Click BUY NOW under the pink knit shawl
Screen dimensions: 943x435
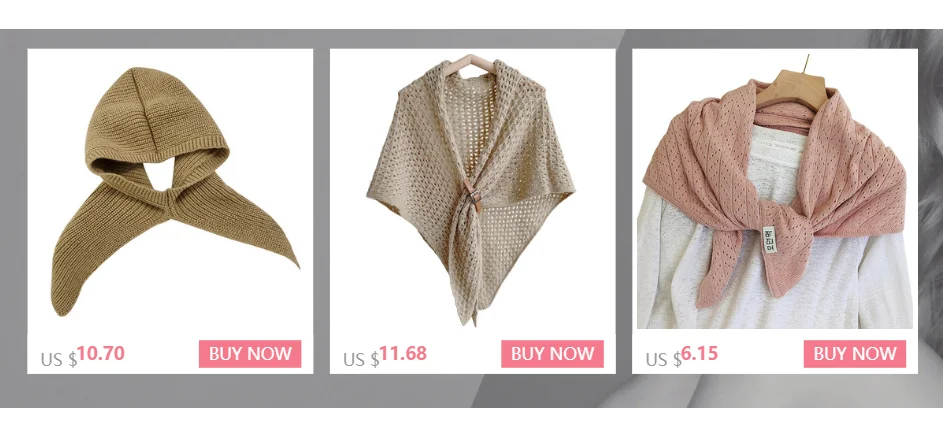point(855,354)
